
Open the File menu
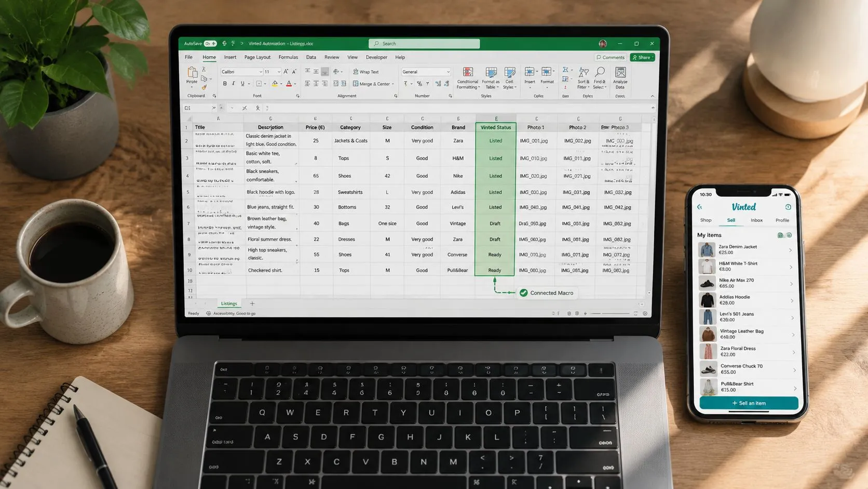pyautogui.click(x=188, y=57)
